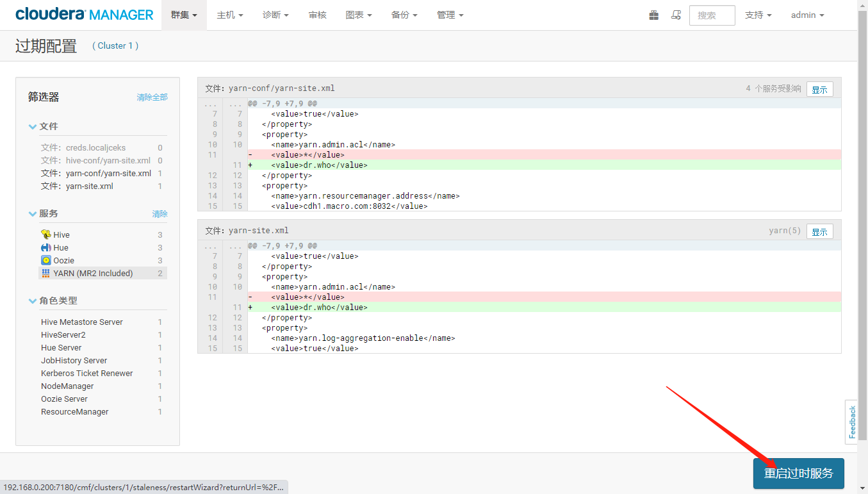Image resolution: width=868 pixels, height=494 pixels.
Task: Open the running commands icon
Action: tap(676, 15)
